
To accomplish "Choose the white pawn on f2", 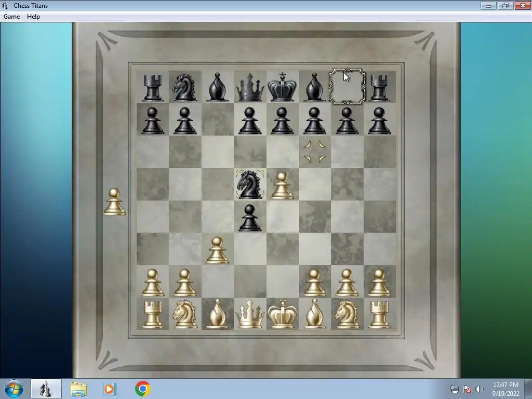I will point(314,283).
